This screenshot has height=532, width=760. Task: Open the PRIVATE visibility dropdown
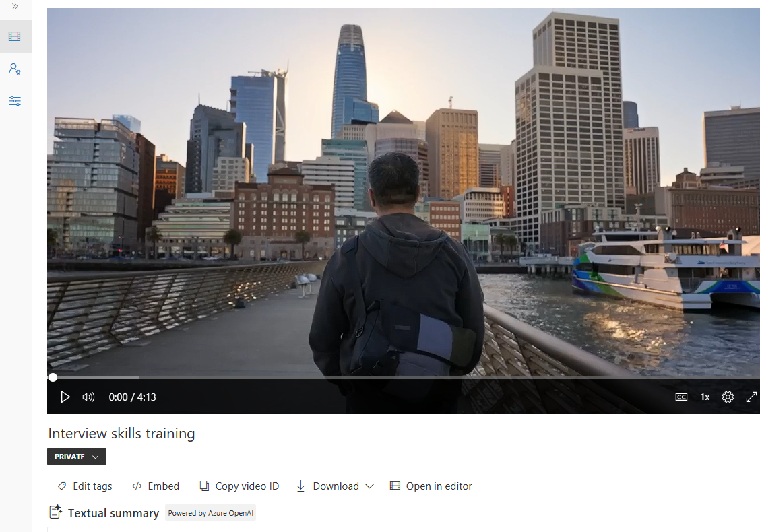point(76,456)
